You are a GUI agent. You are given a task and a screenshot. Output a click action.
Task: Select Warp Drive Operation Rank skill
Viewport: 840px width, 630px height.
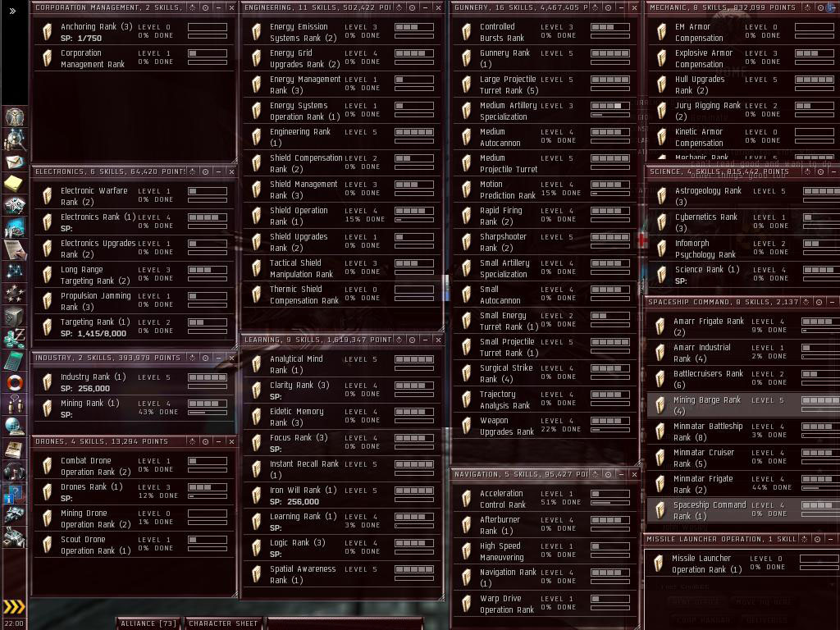[x=545, y=604]
